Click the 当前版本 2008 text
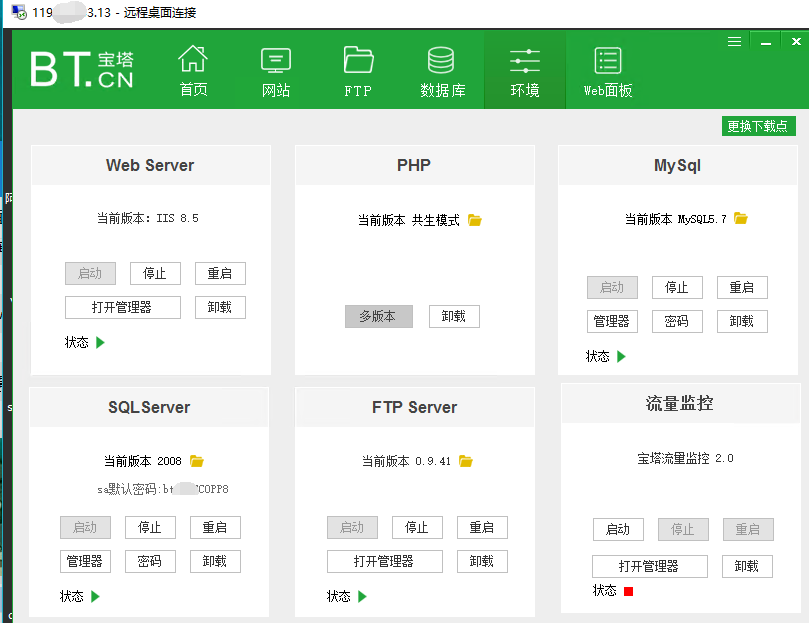809x623 pixels. pos(142,461)
